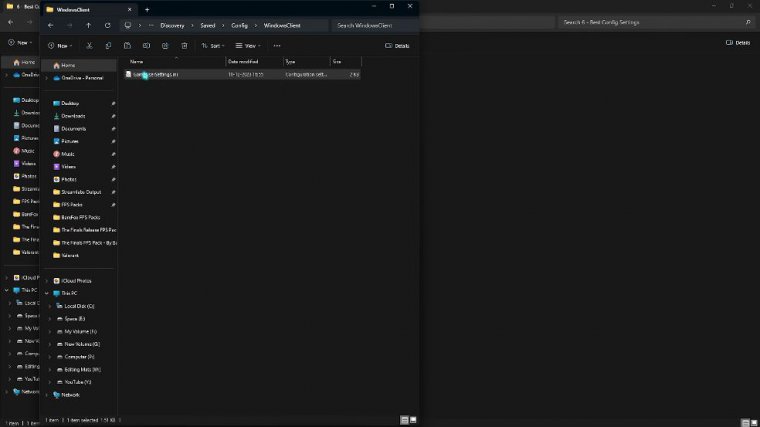Click the Cut scissors icon in toolbar
Image resolution: width=760 pixels, height=427 pixels.
click(90, 46)
